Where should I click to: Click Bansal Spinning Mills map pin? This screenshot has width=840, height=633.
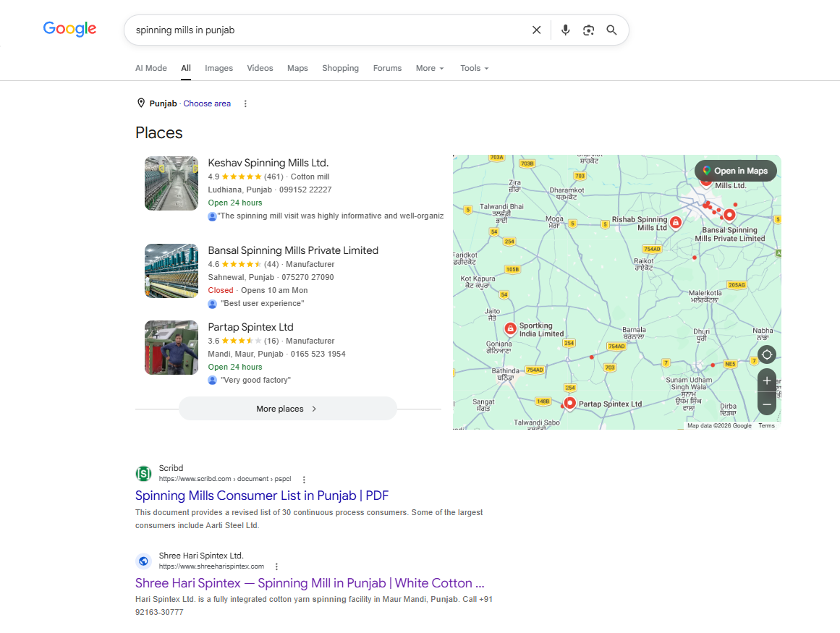(729, 215)
